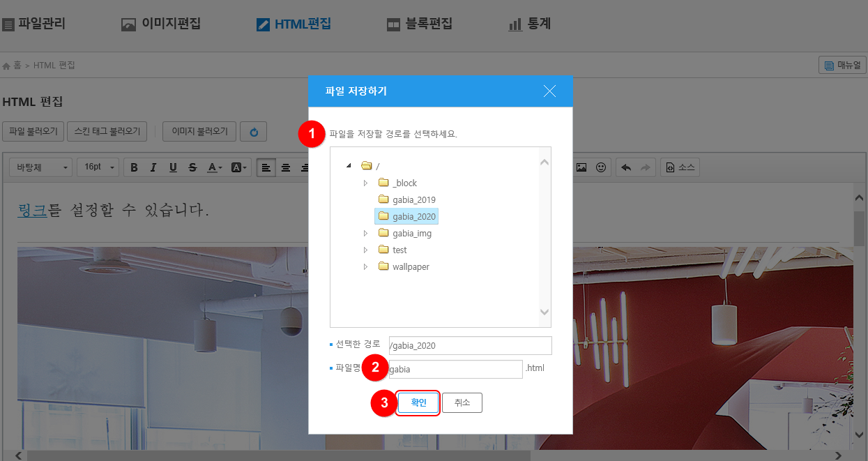Viewport: 868px width, 461px height.
Task: Insert an emoticon smiley
Action: (601, 167)
